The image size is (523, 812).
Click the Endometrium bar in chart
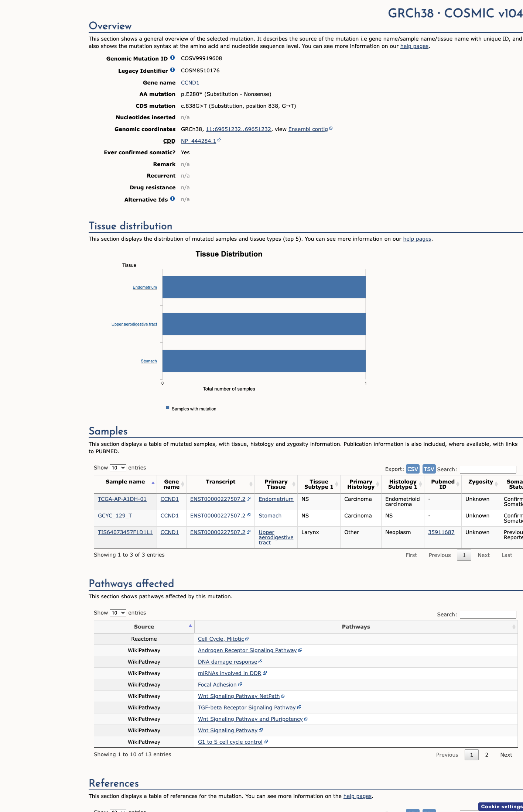264,287
